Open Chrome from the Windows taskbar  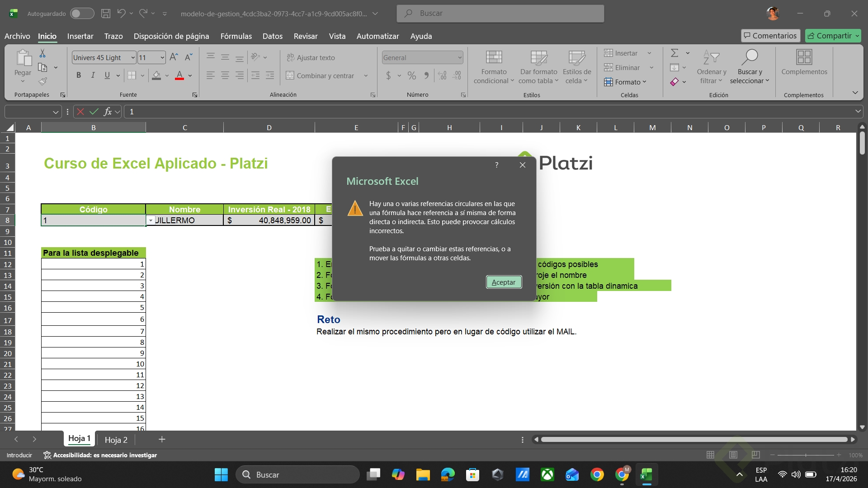[x=597, y=475]
